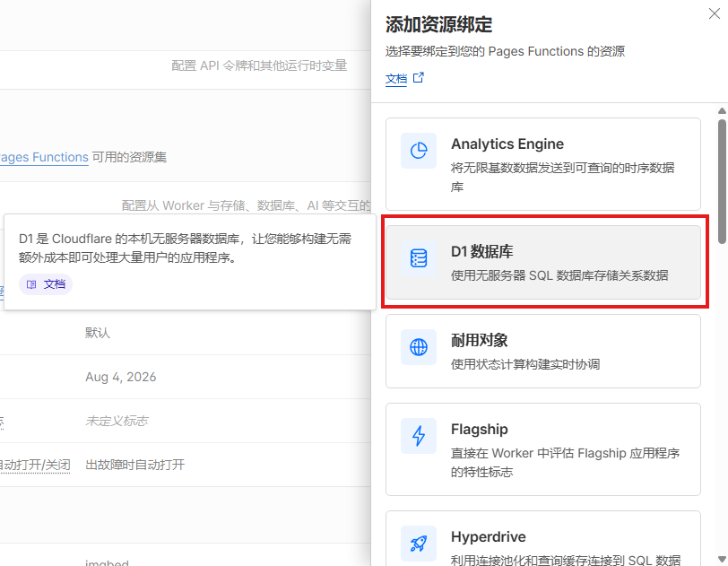Click the book icon in the tooltip 文档 button

(31, 284)
